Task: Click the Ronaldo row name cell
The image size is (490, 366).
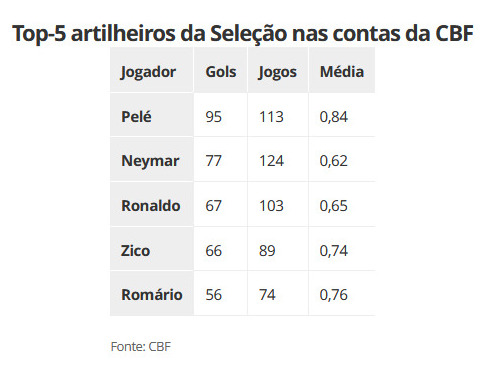Action: (x=152, y=204)
